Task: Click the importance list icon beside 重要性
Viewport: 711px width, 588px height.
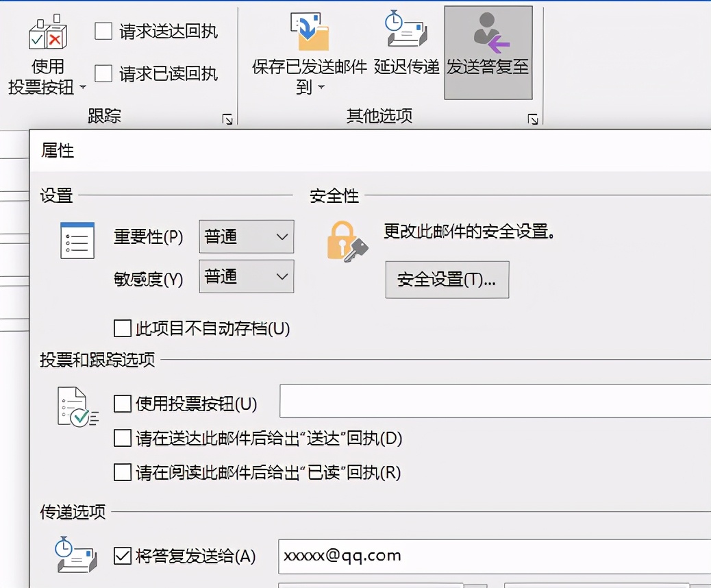Action: click(77, 240)
